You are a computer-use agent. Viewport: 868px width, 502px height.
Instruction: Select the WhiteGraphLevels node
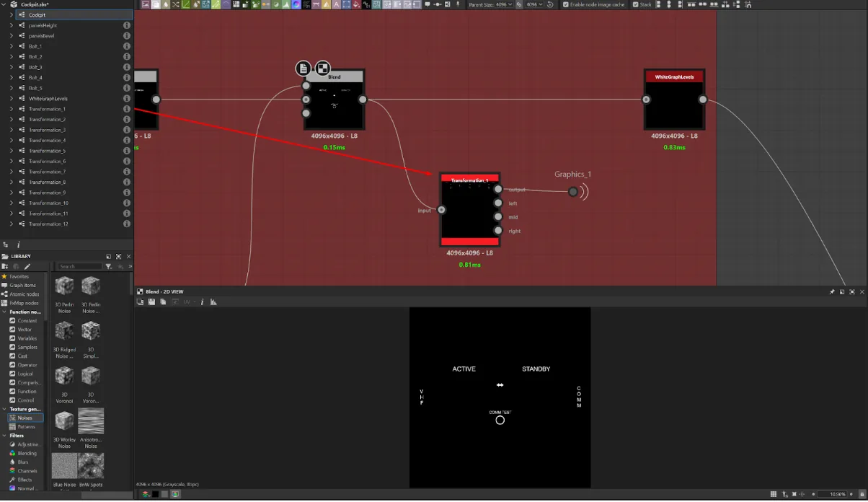674,100
